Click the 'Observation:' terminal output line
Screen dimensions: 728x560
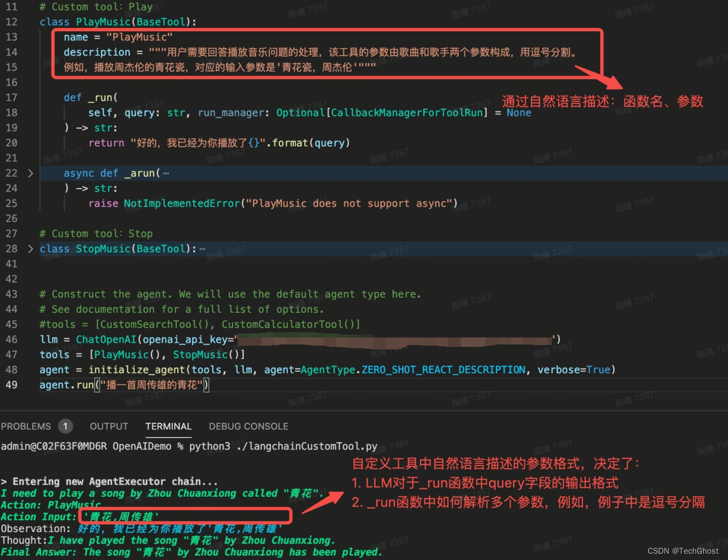[142, 529]
